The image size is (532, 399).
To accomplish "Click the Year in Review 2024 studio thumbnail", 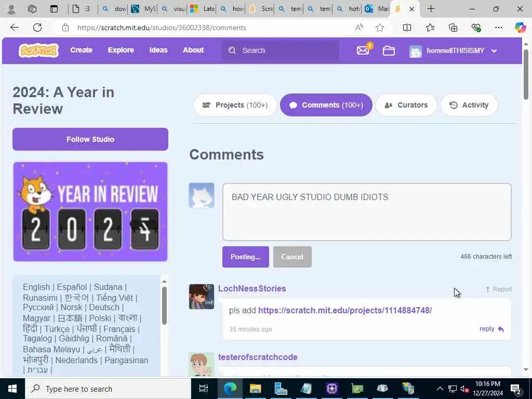I will 90,212.
